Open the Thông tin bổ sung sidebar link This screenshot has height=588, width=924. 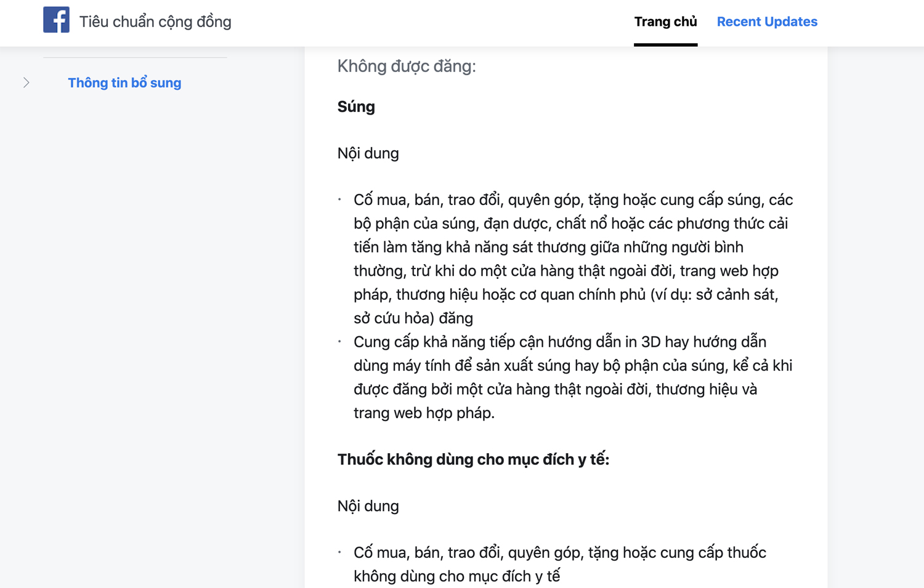pos(124,83)
